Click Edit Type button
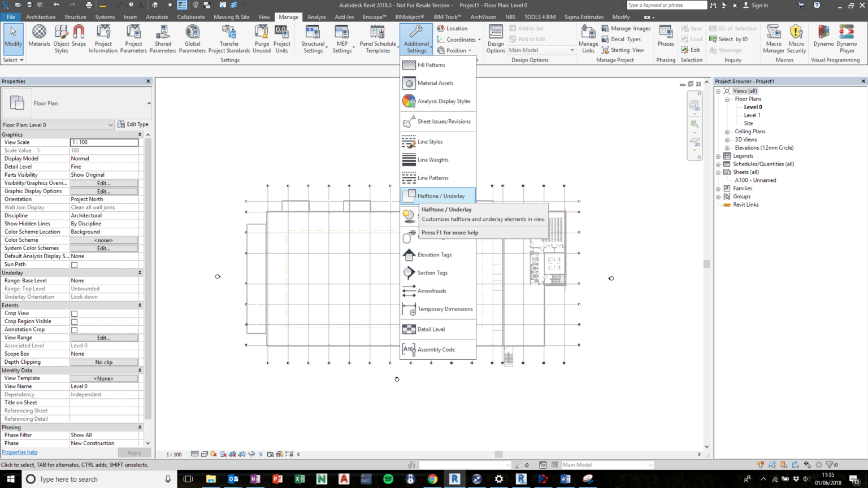The image size is (868, 488). point(133,124)
